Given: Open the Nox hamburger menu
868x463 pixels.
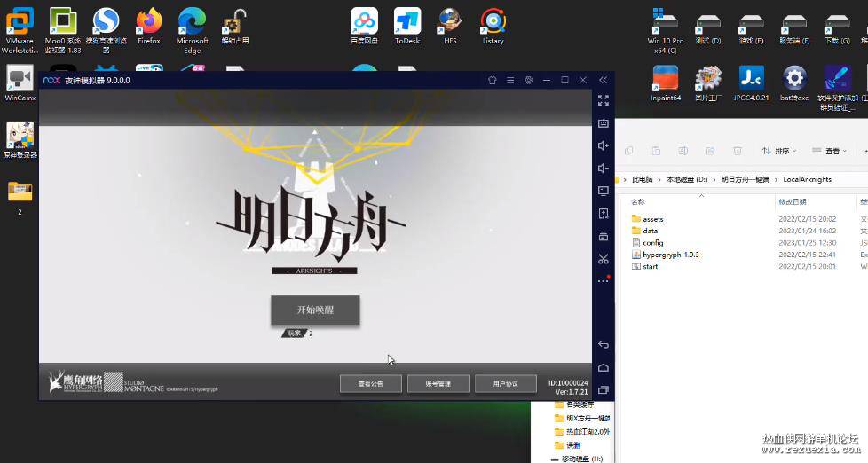Looking at the screenshot, I should tap(510, 80).
